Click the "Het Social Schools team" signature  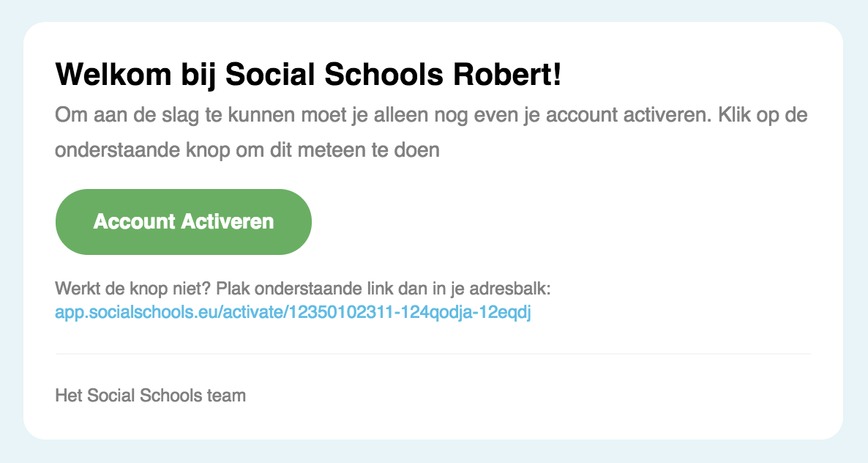click(150, 396)
